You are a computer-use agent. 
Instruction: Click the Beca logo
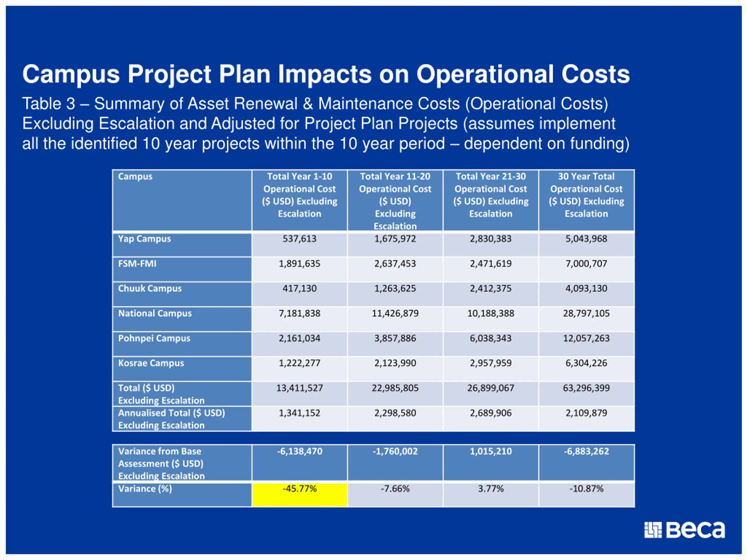click(684, 530)
